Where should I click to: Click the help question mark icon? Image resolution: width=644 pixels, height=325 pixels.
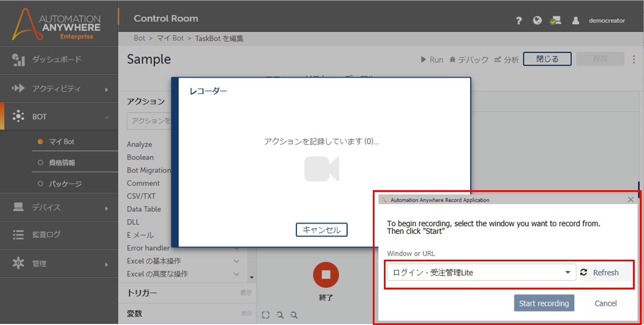[519, 21]
